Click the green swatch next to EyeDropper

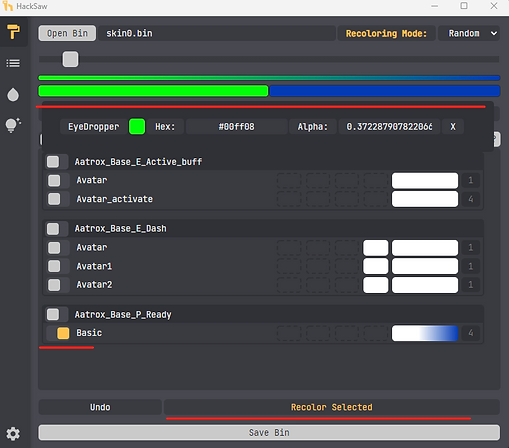tap(137, 127)
